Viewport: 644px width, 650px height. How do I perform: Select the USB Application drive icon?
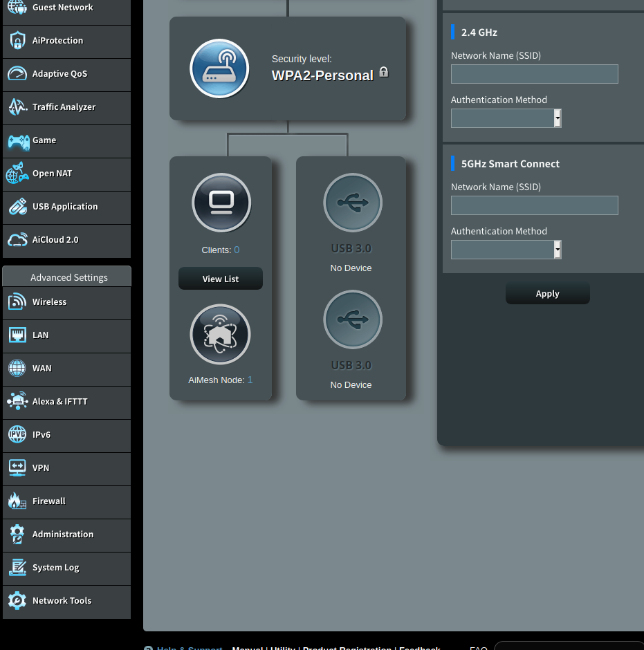(17, 207)
